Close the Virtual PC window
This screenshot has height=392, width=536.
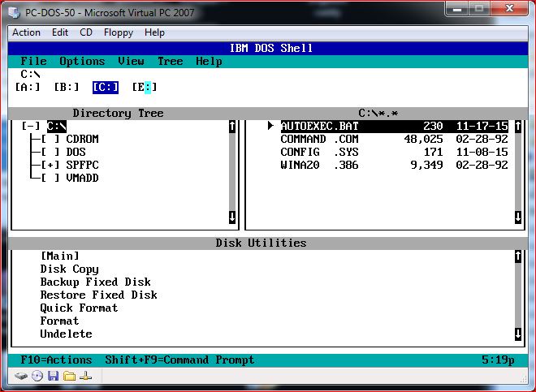pos(509,9)
